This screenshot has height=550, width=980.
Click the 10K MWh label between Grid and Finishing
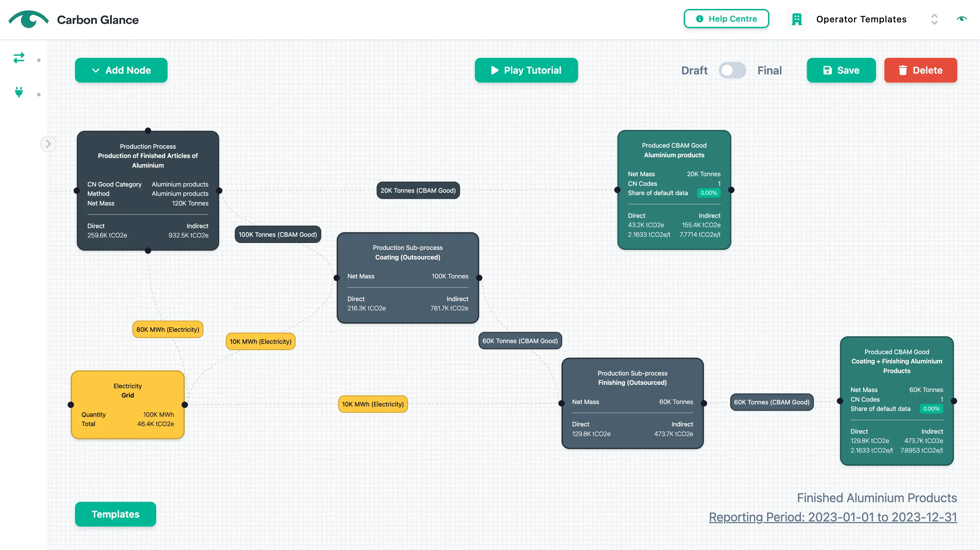(x=372, y=404)
